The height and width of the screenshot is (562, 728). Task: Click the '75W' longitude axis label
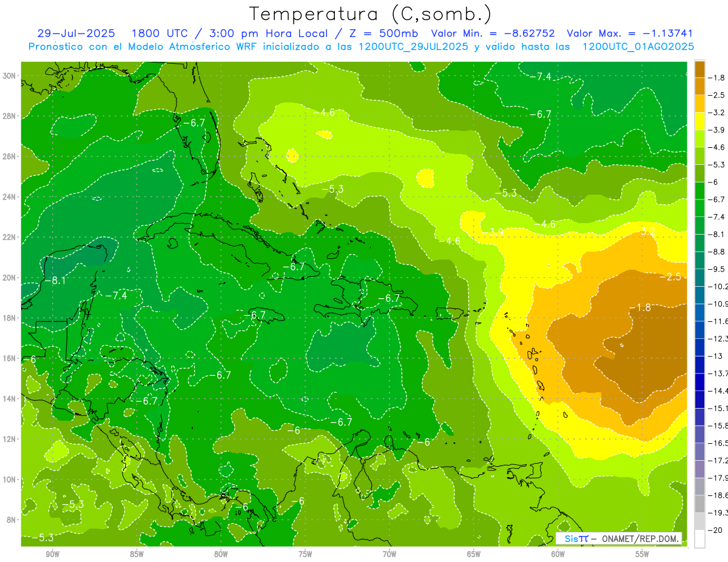[305, 554]
